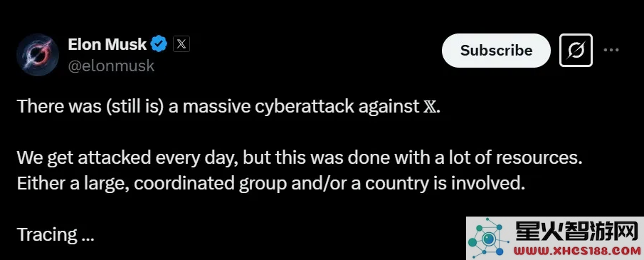This screenshot has height=260, width=644.
Task: Open Elon Musk's profile avatar
Action: [x=38, y=55]
